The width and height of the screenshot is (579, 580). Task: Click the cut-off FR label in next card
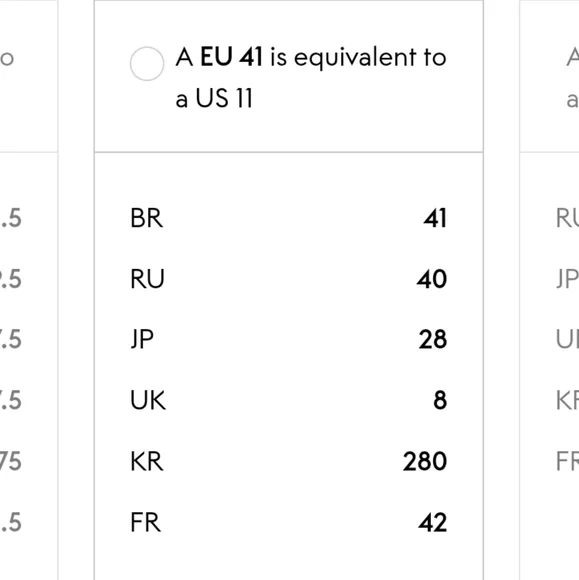pyautogui.click(x=567, y=461)
